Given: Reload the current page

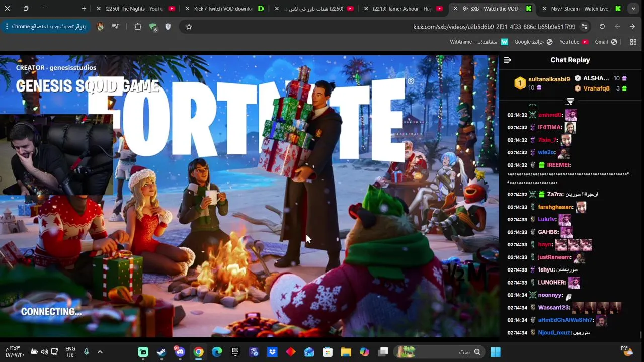Looking at the screenshot, I should point(602,27).
